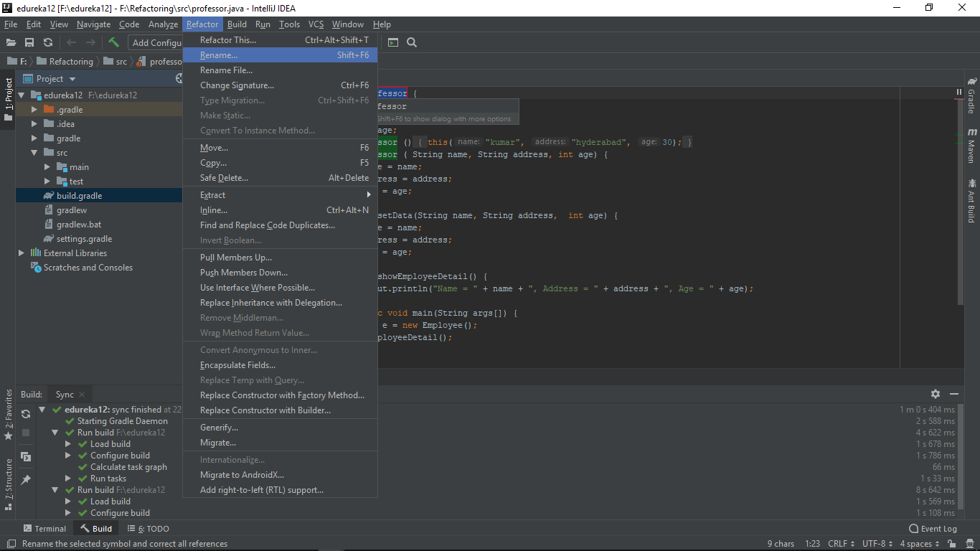Toggle the 1: Project side tool button

(8, 100)
